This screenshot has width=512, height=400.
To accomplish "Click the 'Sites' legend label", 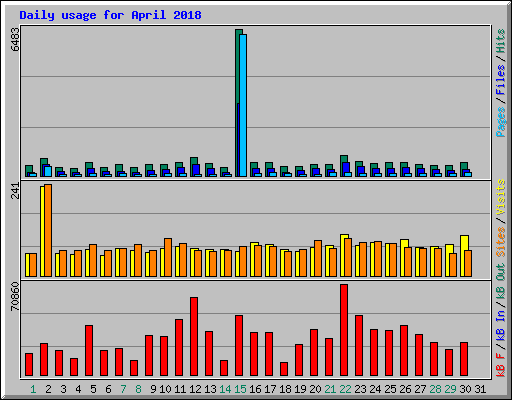I will click(500, 242).
